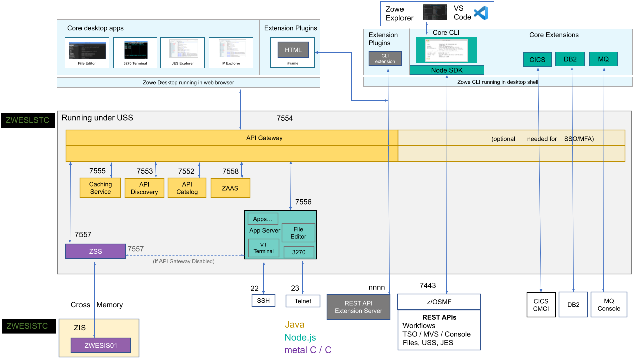
Task: Click the CICS extension button
Action: [x=537, y=59]
